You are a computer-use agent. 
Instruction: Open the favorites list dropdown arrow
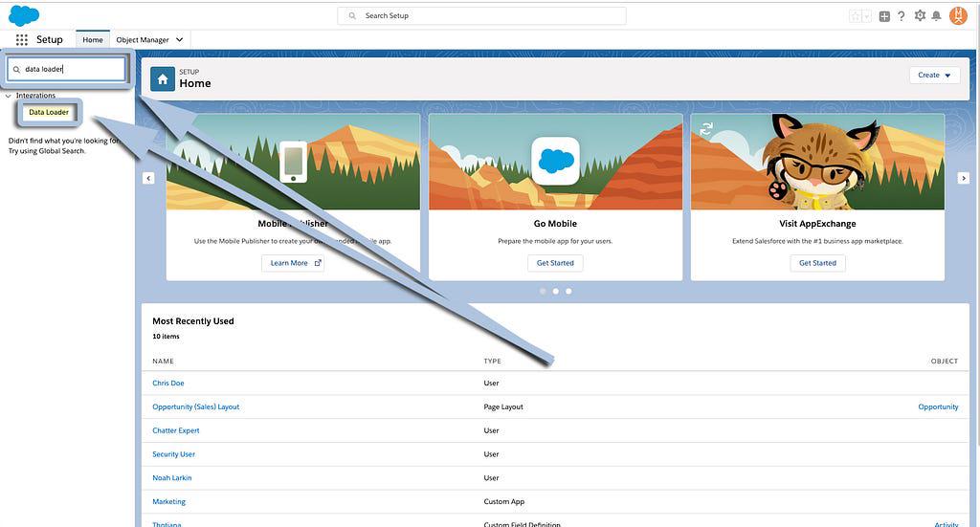[866, 16]
